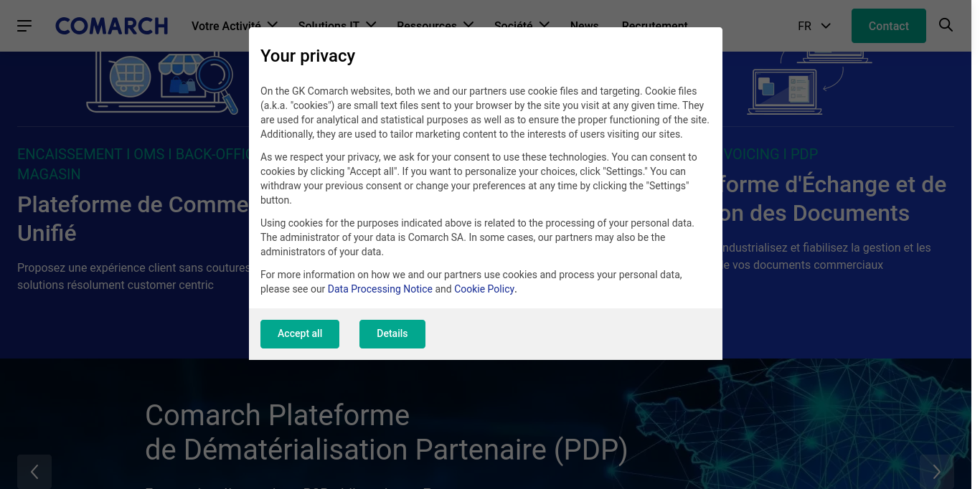
Task: Click the next slide arrow
Action: click(x=936, y=471)
